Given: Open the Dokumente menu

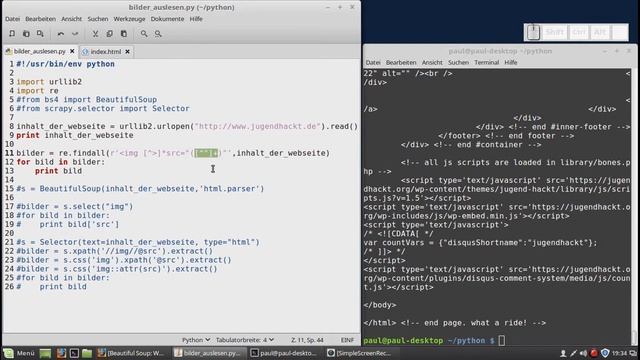Looking at the screenshot, I should coord(167,19).
